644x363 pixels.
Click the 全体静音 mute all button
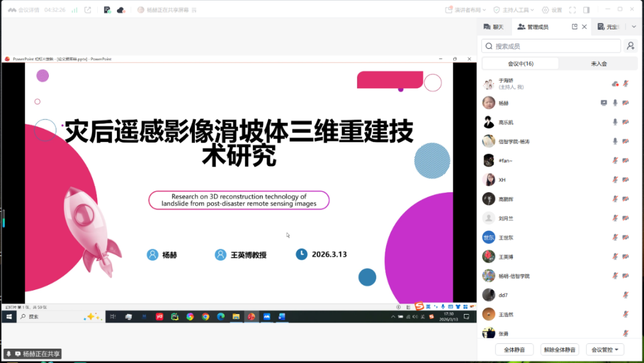click(x=514, y=350)
